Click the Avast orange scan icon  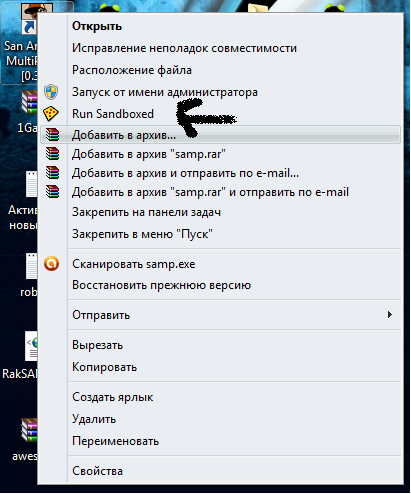pos(52,264)
